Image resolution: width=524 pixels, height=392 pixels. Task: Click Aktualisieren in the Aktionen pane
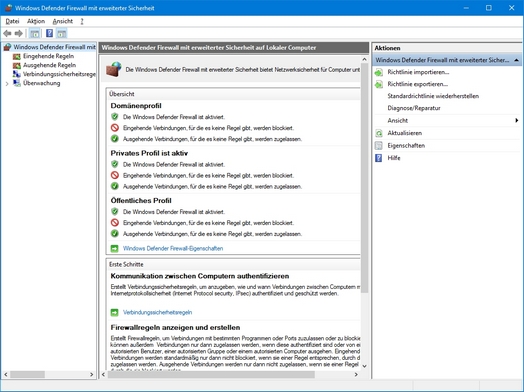(x=404, y=133)
